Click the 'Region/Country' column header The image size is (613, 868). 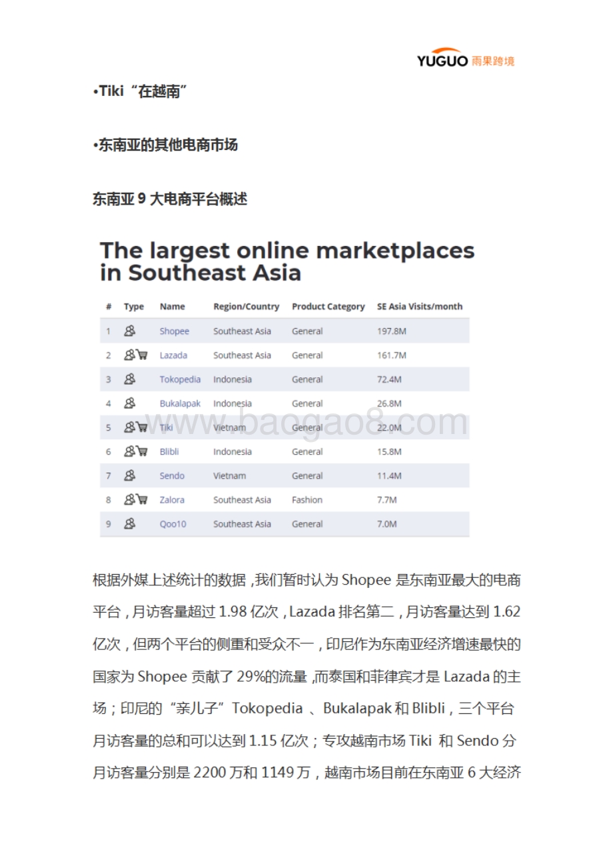coord(246,307)
